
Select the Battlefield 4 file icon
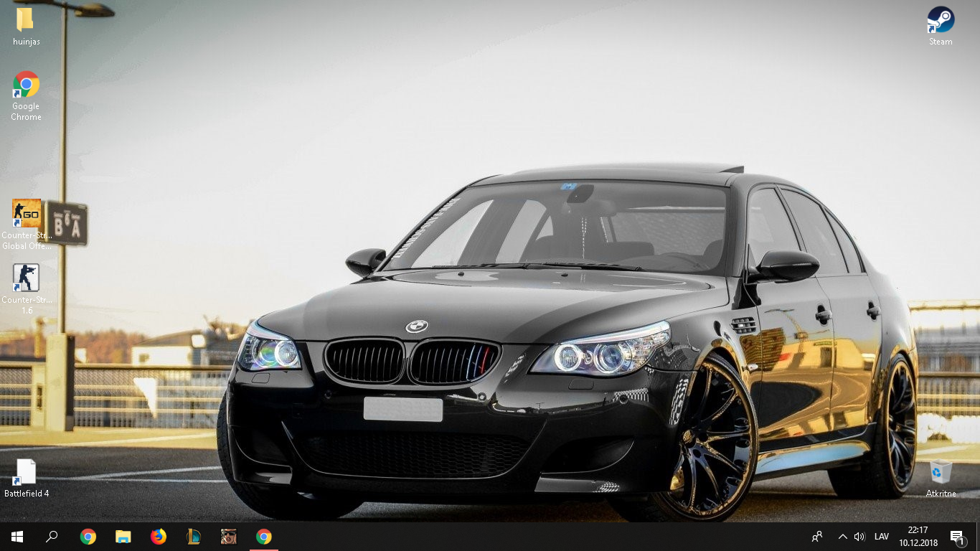click(x=27, y=479)
